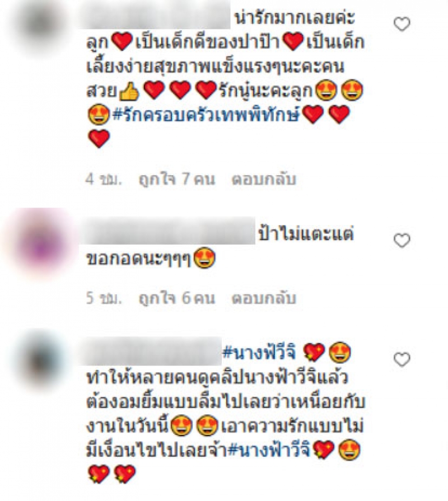Like the น่ารักมากเลยค่ะ comment with heart icon
Viewport: 448px width, 501px height.
tap(402, 24)
